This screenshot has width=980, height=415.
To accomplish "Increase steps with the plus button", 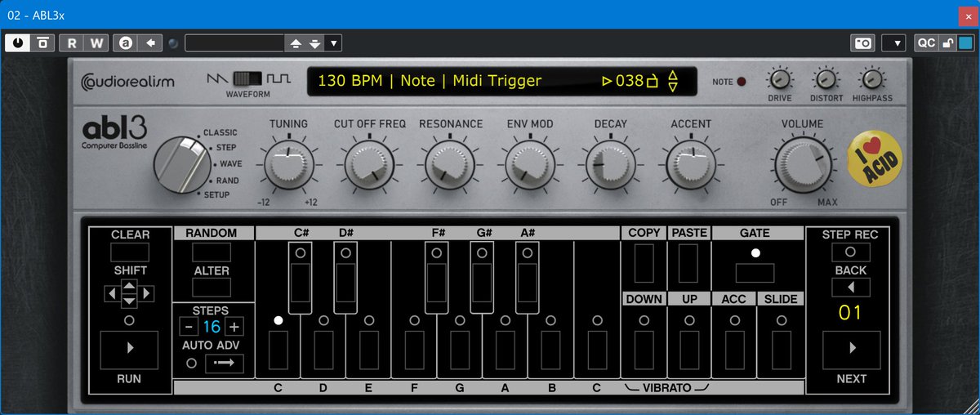I will coord(234,327).
